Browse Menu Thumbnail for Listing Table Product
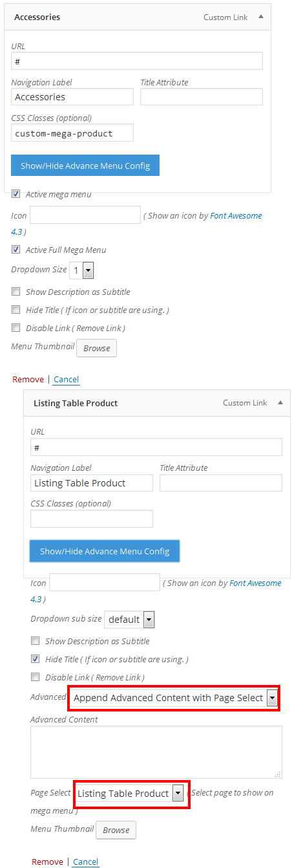292x868 pixels. (116, 830)
